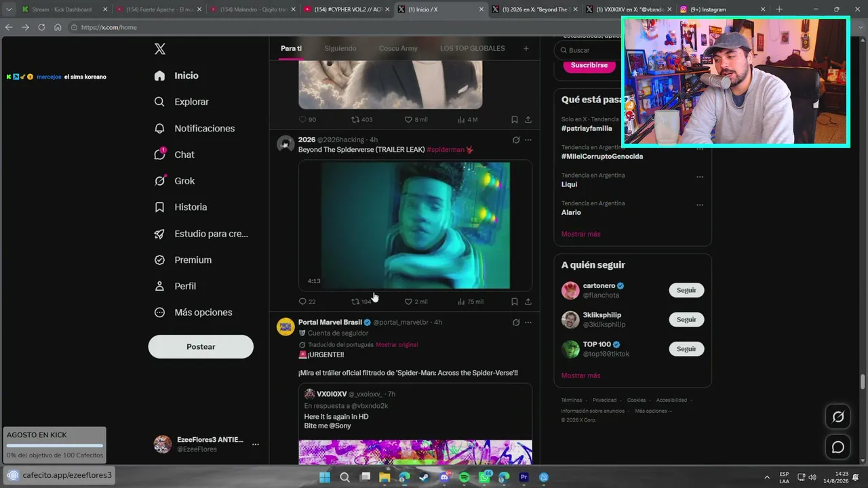
Task: Follow the TOP 100 account
Action: tap(686, 349)
